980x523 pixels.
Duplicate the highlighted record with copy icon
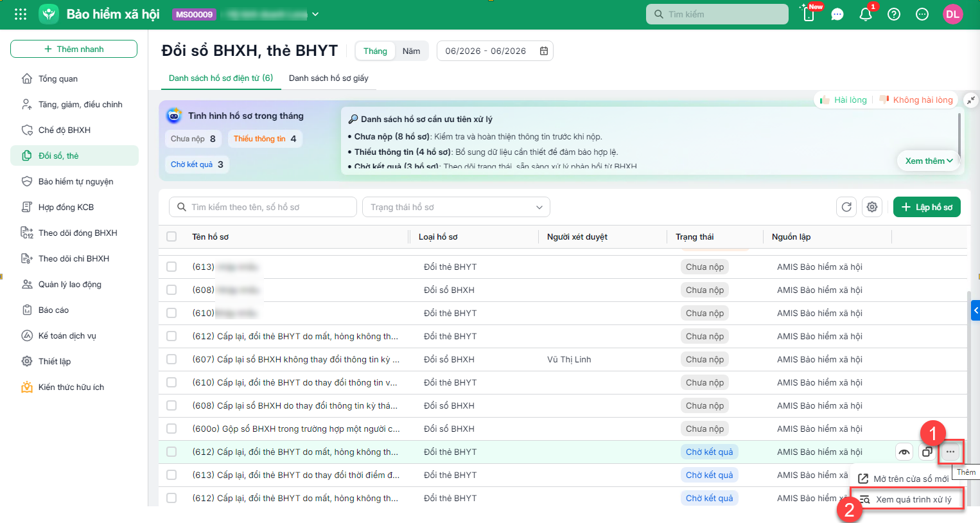(x=927, y=452)
